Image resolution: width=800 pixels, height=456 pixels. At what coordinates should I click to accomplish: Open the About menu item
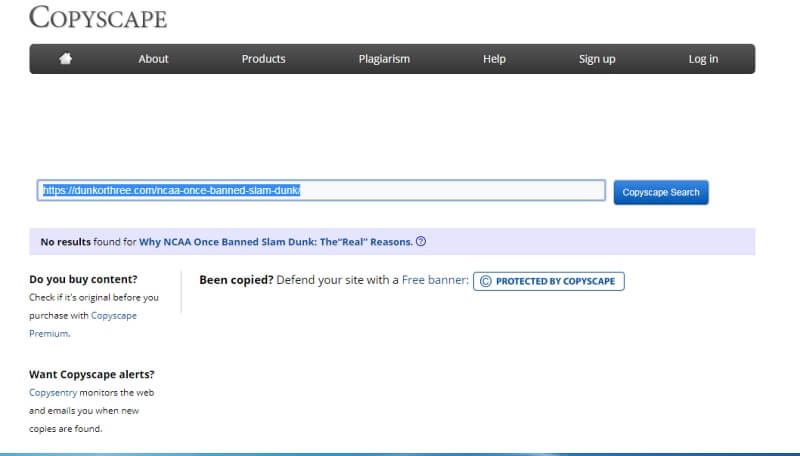click(x=153, y=59)
